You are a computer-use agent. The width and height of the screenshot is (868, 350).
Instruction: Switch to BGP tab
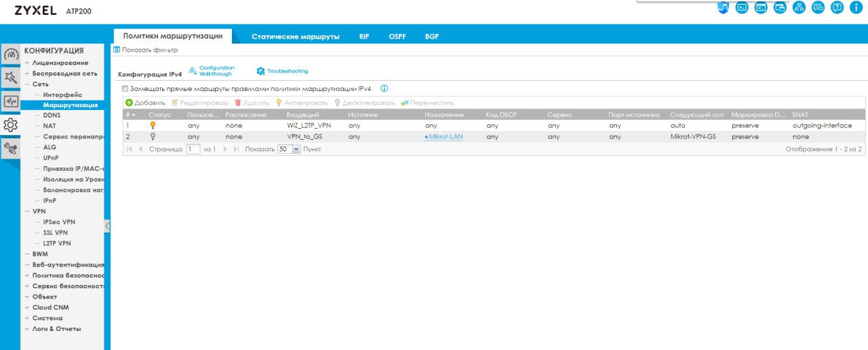pyautogui.click(x=432, y=37)
